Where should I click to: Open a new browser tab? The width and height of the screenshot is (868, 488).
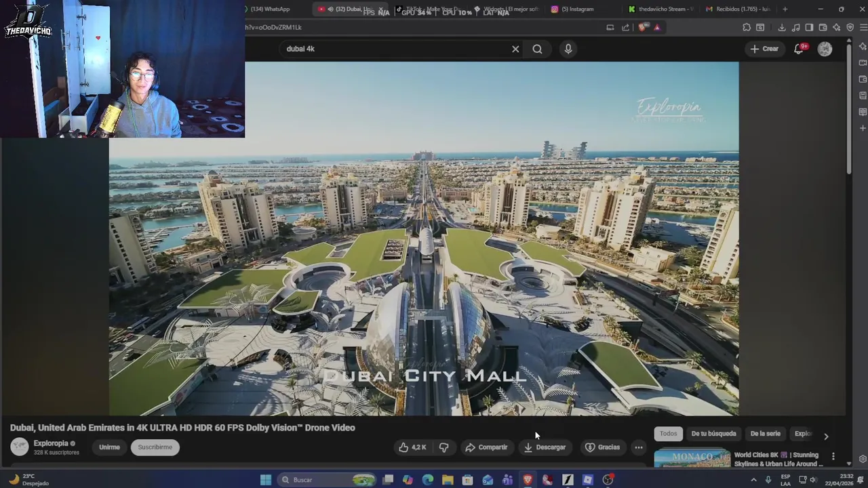click(x=785, y=9)
